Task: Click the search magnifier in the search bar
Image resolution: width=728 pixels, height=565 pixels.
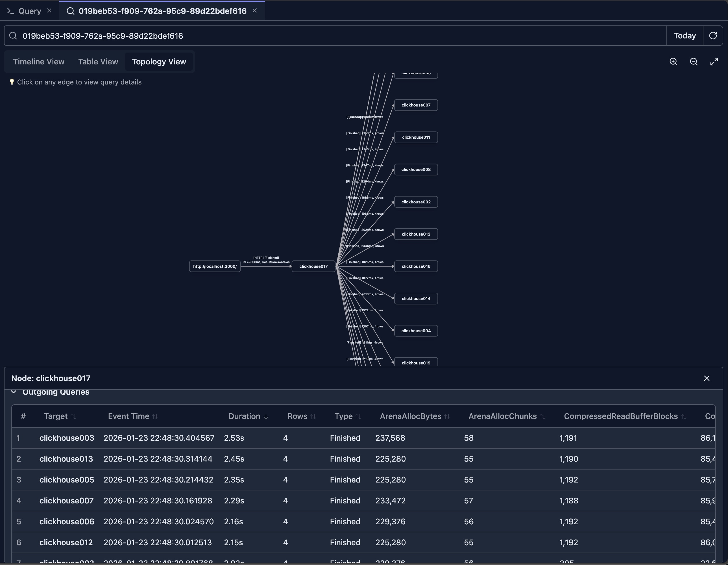Action: click(x=13, y=36)
